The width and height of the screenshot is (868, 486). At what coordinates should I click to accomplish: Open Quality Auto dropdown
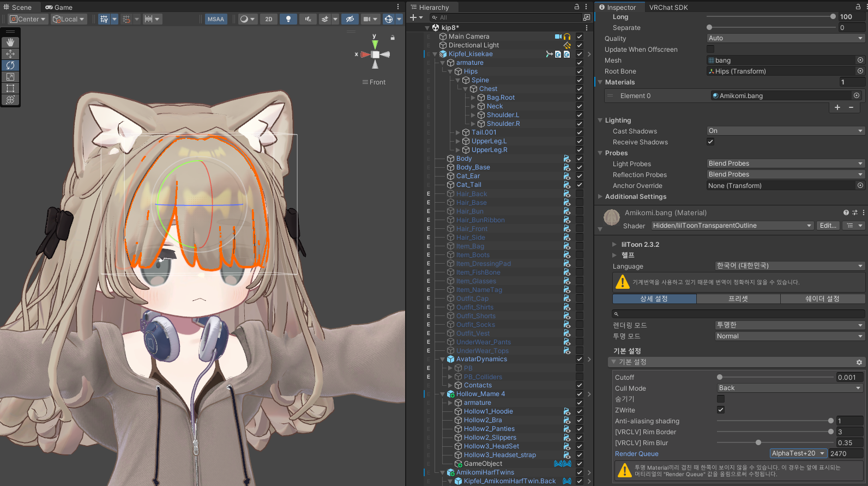click(786, 39)
